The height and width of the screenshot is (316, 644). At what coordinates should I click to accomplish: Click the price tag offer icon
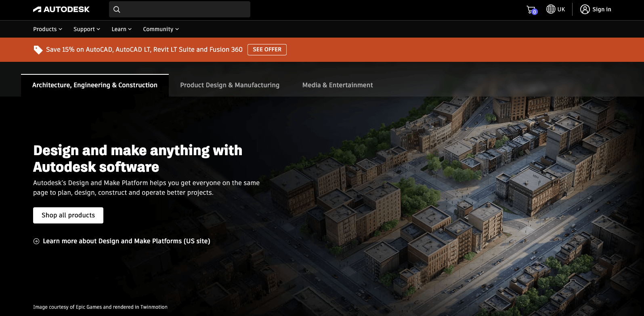pos(38,50)
